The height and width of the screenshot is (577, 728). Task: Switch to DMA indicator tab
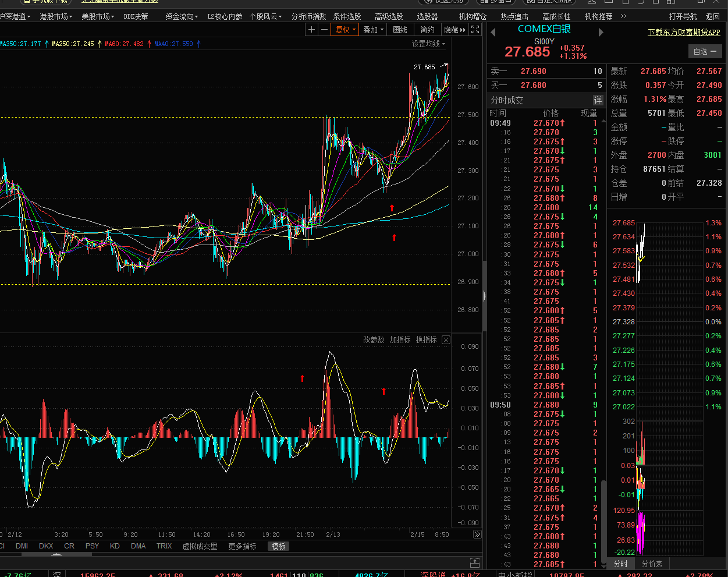[x=139, y=546]
